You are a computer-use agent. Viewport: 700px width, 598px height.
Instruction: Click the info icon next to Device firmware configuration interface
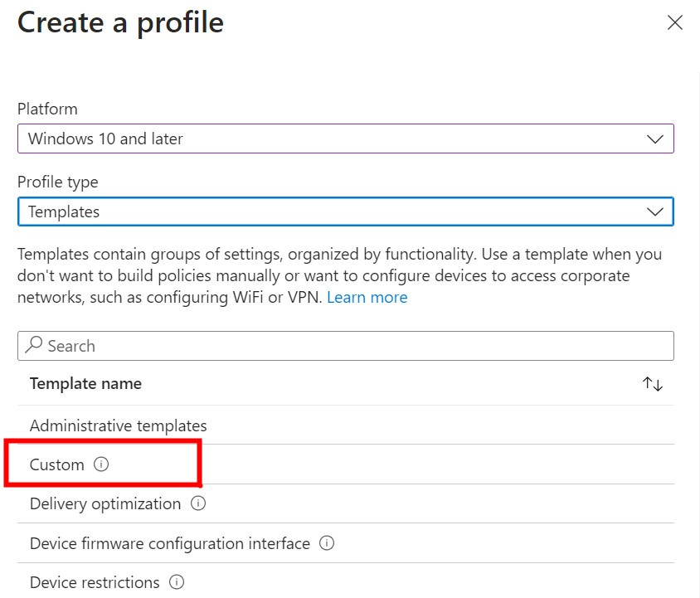[x=326, y=543]
